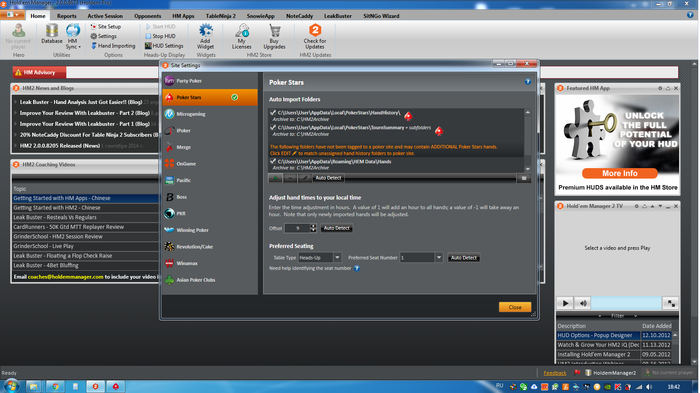This screenshot has height=393, width=700.
Task: Expand Preferred Seat Number dropdown
Action: [439, 258]
